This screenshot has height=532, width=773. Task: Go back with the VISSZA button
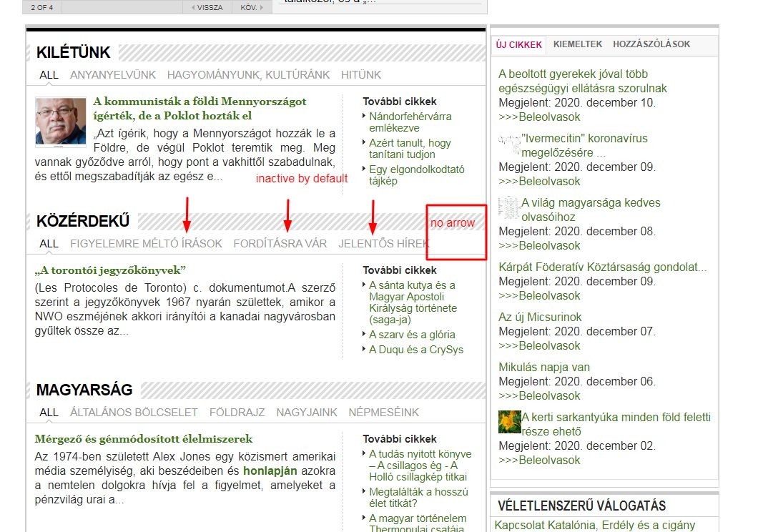tap(207, 7)
